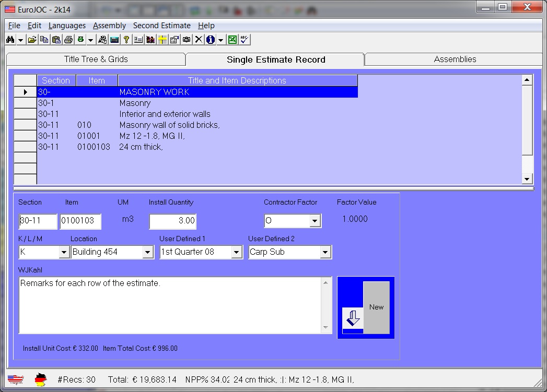Click the Install Quantity input field

(173, 221)
